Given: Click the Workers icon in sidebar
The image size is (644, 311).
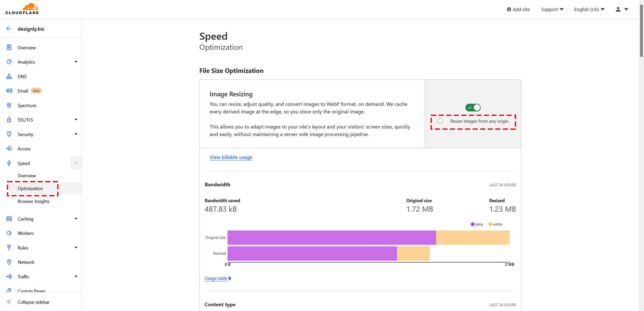Looking at the screenshot, I should (9, 233).
